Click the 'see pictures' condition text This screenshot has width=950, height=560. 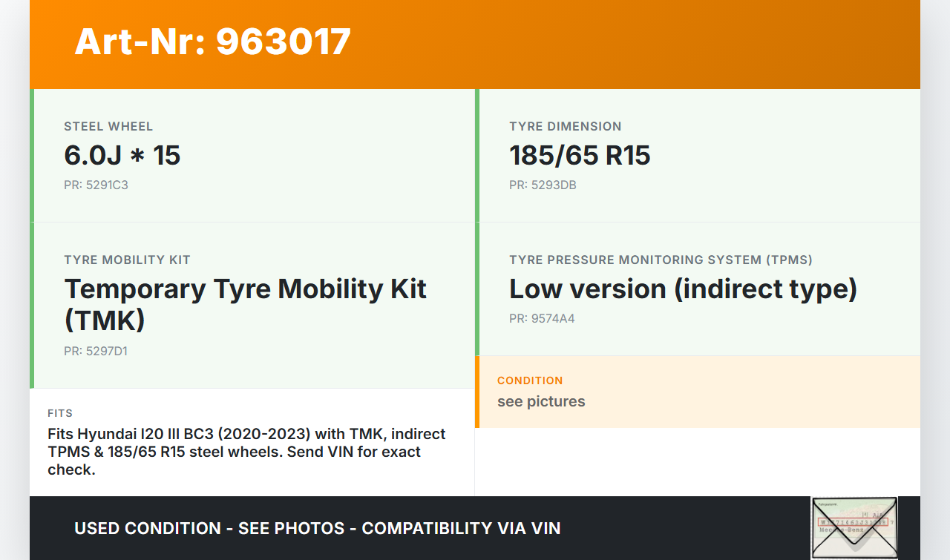coord(541,401)
